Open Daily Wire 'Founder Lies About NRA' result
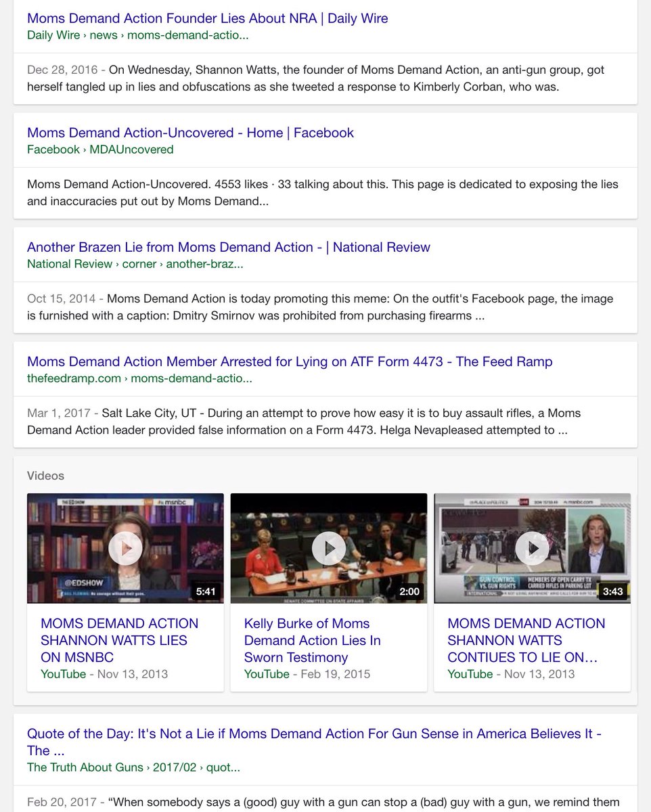The width and height of the screenshot is (651, 812). [208, 18]
